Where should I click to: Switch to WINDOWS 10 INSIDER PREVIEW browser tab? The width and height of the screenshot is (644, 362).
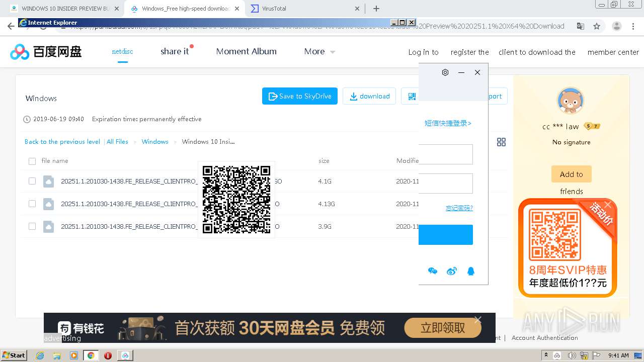[64, 9]
